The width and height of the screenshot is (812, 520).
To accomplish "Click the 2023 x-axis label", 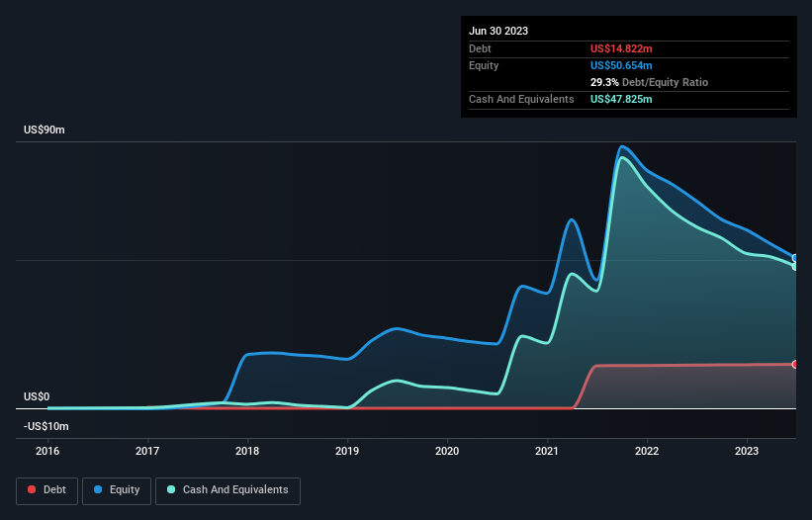I will pyautogui.click(x=747, y=451).
